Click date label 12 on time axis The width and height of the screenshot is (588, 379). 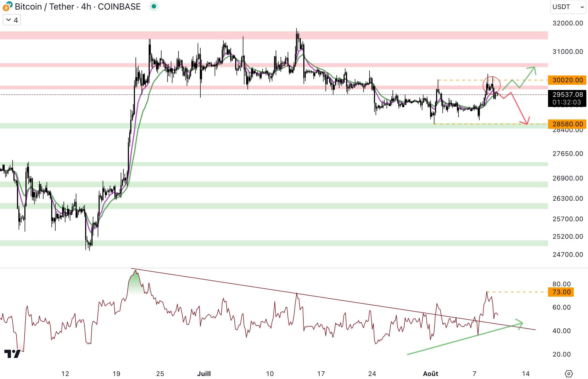click(65, 374)
